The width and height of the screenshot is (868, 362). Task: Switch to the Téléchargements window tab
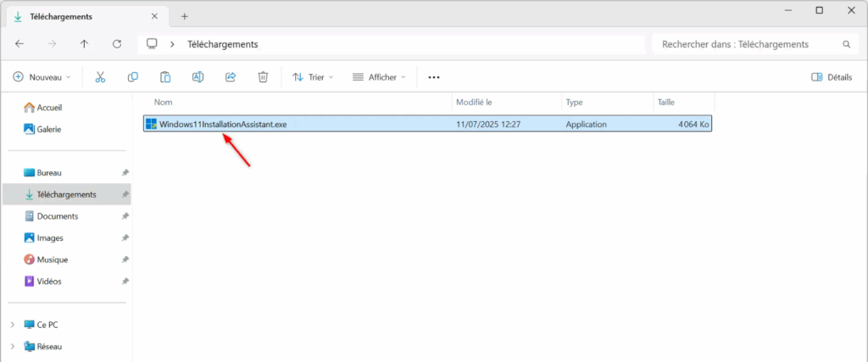87,17
